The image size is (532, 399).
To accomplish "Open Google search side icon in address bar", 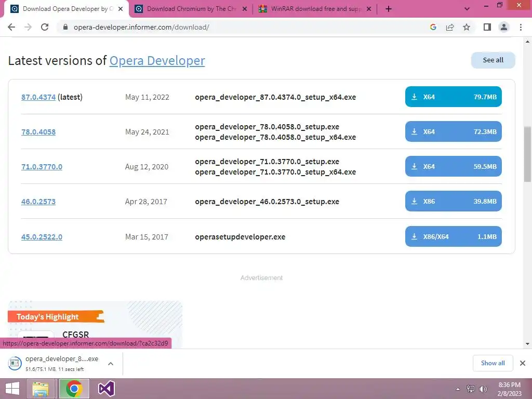I will (433, 27).
